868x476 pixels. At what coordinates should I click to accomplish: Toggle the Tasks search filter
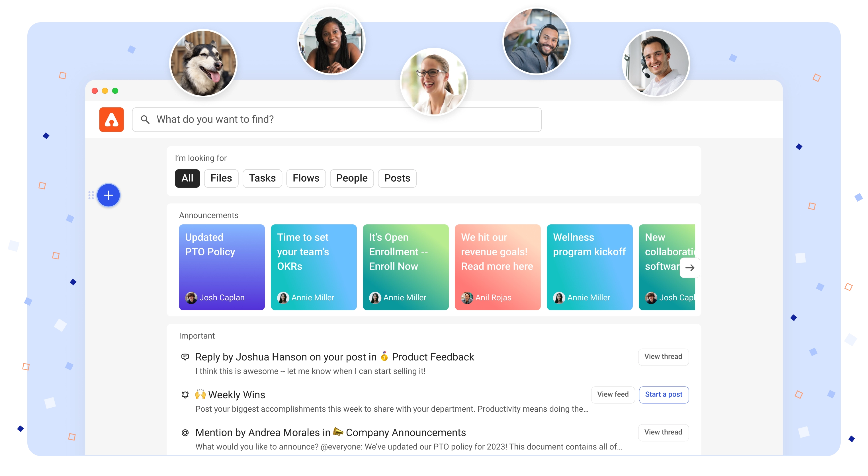[x=262, y=178]
